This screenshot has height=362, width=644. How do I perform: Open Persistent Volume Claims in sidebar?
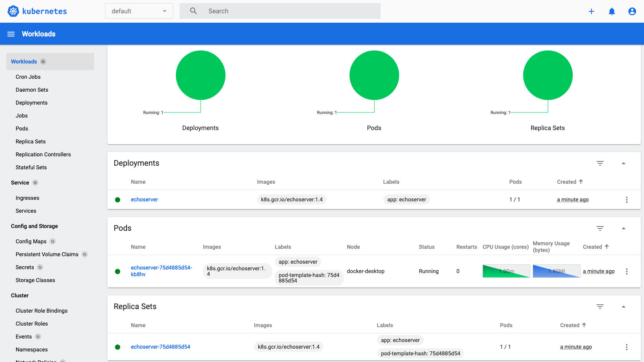tap(47, 254)
